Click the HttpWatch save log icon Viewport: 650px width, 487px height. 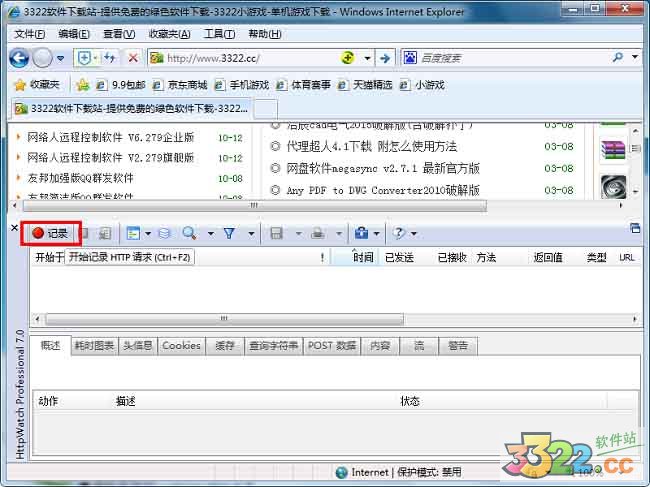coord(276,233)
